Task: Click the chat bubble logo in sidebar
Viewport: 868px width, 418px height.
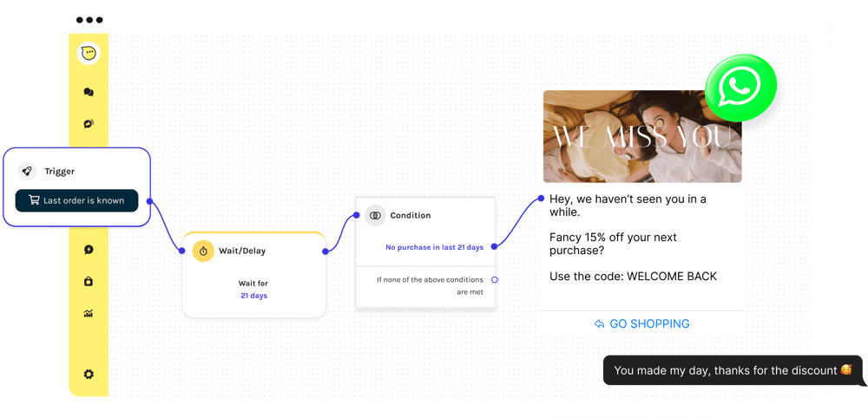Action: point(89,54)
